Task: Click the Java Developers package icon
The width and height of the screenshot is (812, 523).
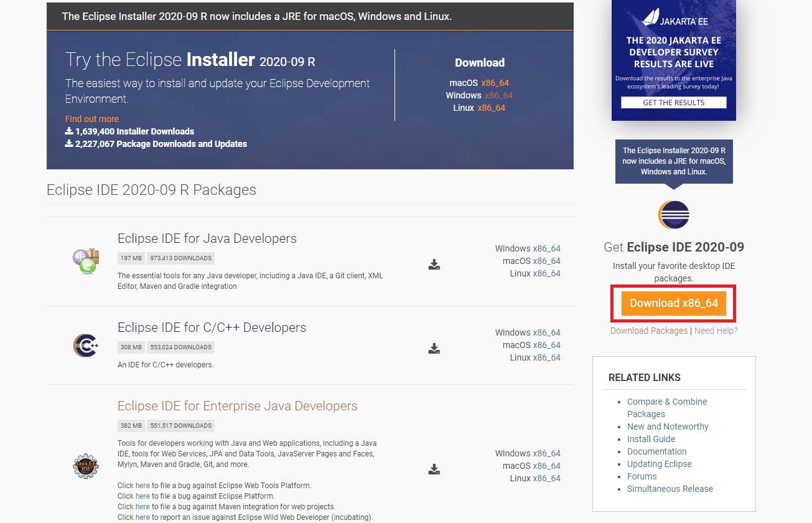Action: click(x=86, y=261)
